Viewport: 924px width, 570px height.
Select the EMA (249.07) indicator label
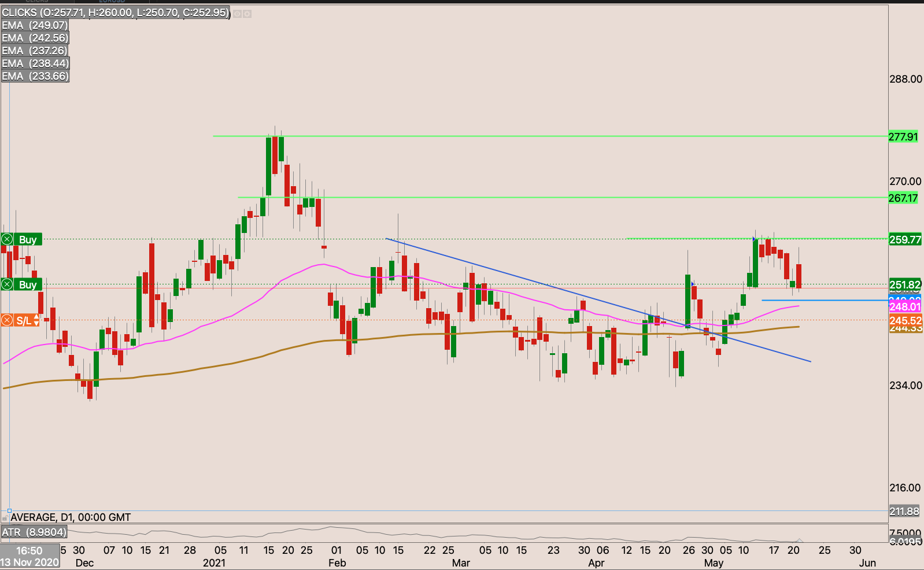click(35, 25)
